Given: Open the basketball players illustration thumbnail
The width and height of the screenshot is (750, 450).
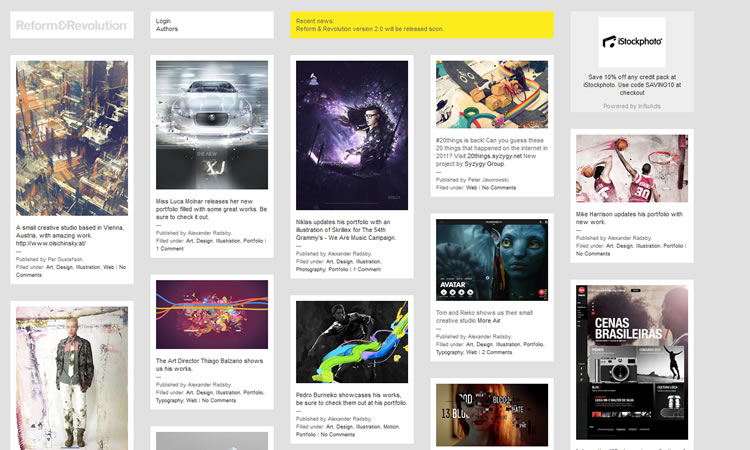Looking at the screenshot, I should click(x=631, y=168).
